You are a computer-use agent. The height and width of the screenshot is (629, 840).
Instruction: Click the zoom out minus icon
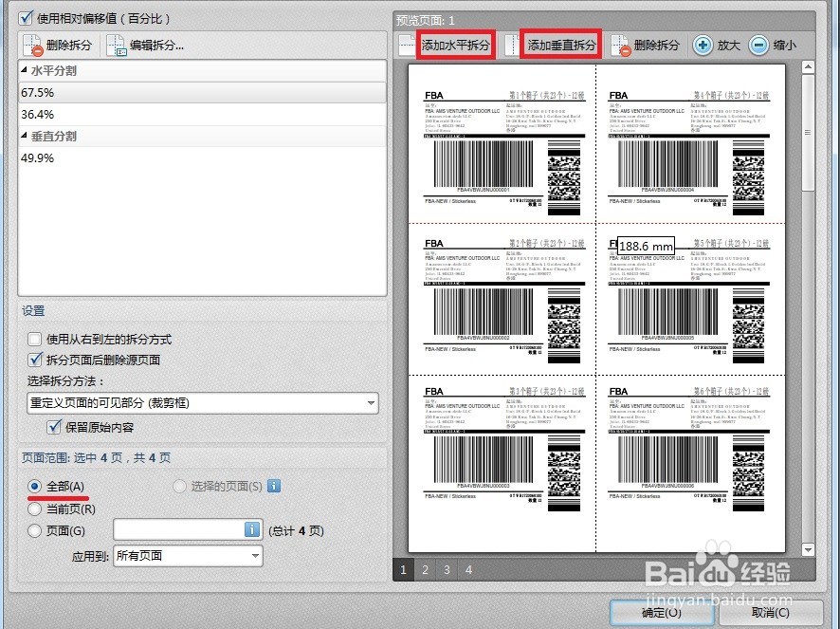click(758, 45)
